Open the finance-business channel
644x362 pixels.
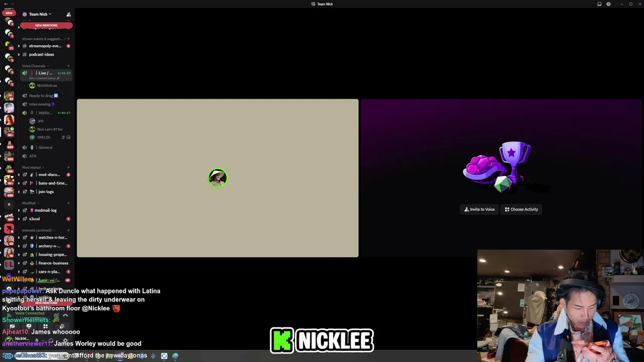click(45, 263)
